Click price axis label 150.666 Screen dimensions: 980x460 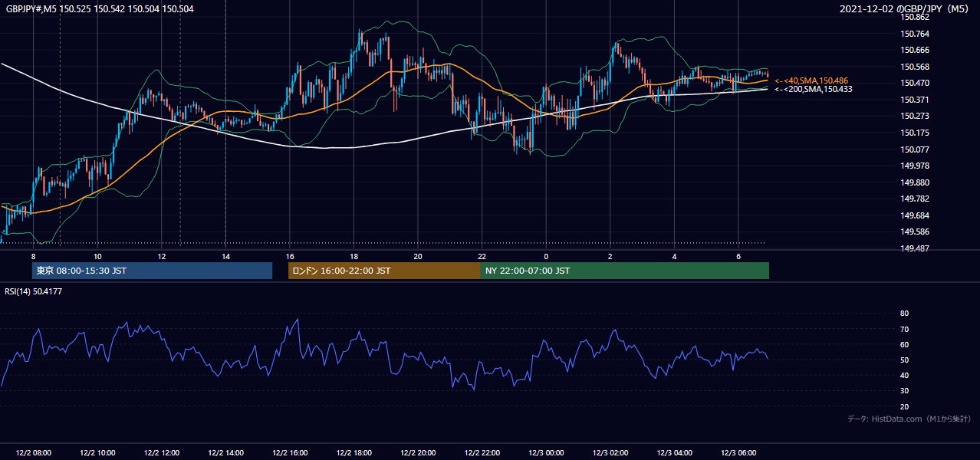coord(914,51)
